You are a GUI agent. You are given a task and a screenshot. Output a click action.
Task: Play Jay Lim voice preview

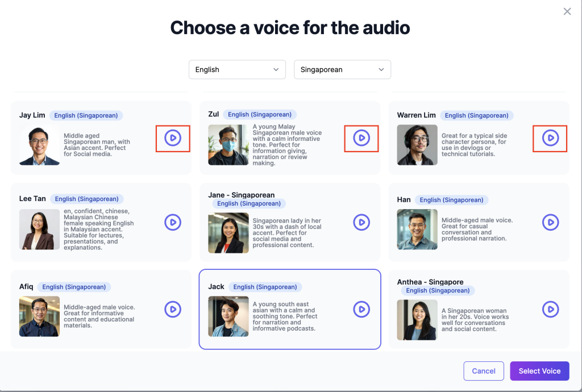coord(173,138)
